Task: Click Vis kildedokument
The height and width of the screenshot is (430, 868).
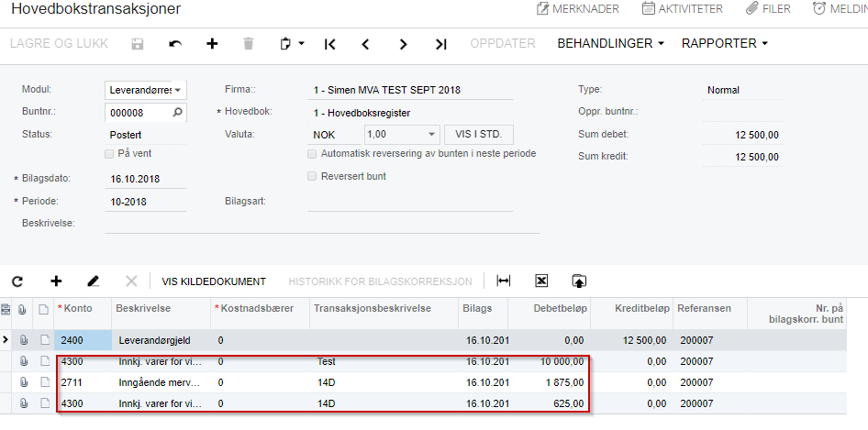Action: click(x=214, y=281)
